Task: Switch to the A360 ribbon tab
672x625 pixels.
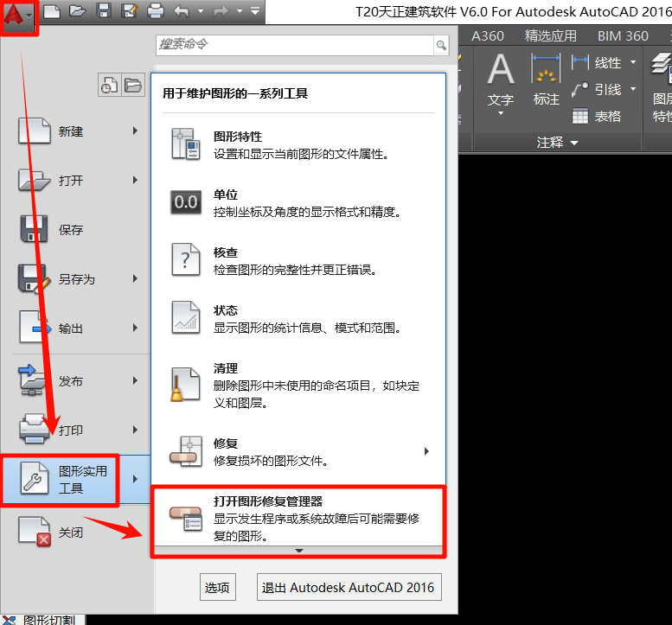Action: click(488, 36)
